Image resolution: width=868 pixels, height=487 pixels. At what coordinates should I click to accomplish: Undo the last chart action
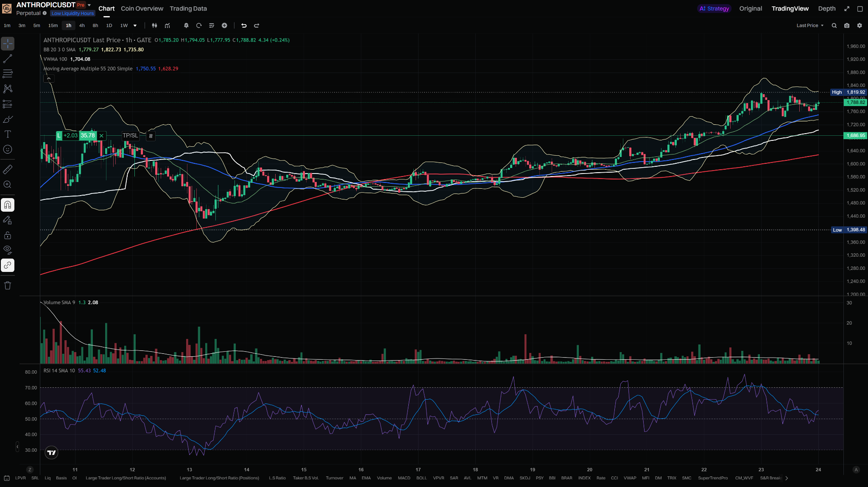coord(244,25)
